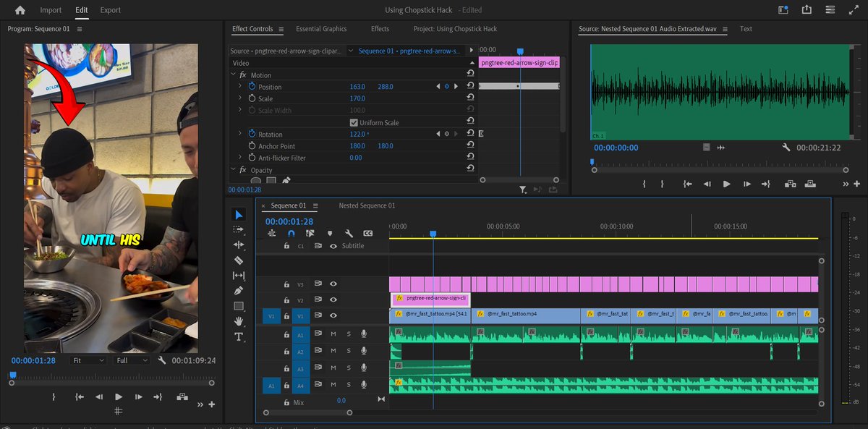Solo audio track A2

[x=349, y=351]
